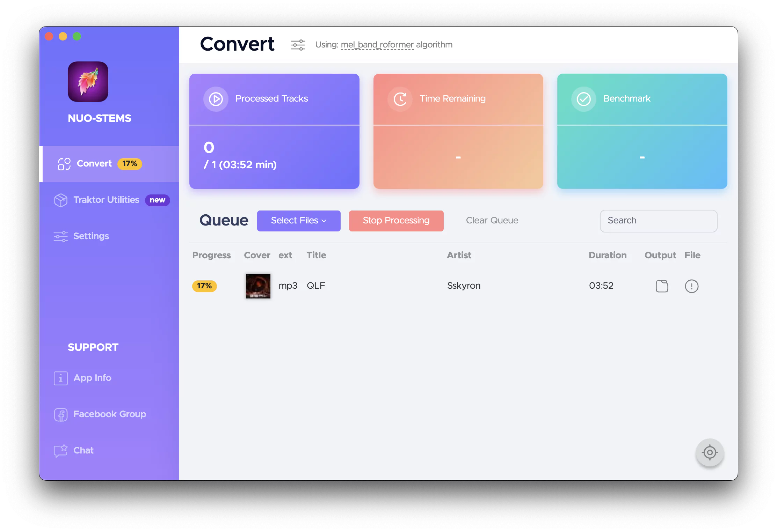Click the Cover column header

(257, 256)
